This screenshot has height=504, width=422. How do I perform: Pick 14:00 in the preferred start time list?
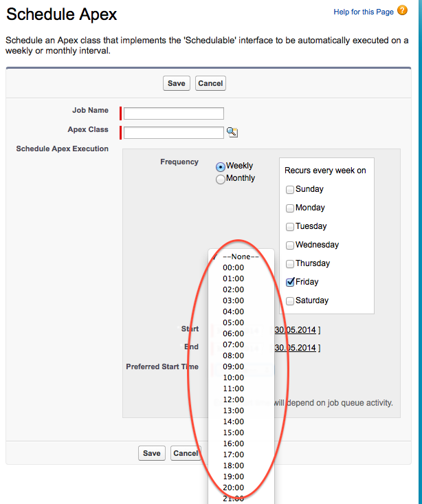(234, 421)
